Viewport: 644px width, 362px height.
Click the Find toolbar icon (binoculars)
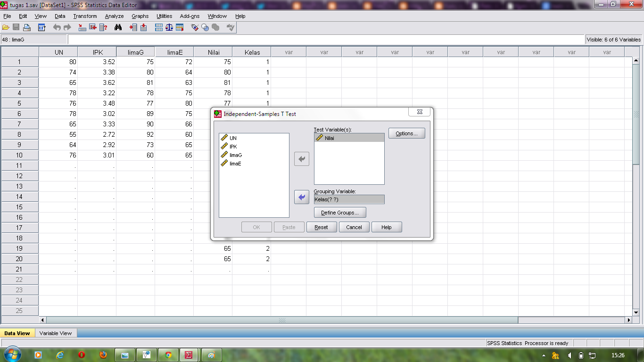118,27
